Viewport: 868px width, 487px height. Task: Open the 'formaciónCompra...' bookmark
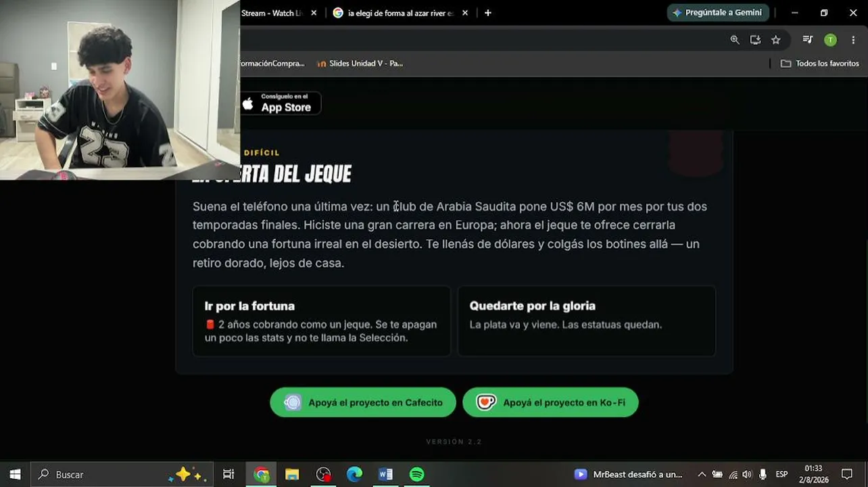(x=272, y=64)
